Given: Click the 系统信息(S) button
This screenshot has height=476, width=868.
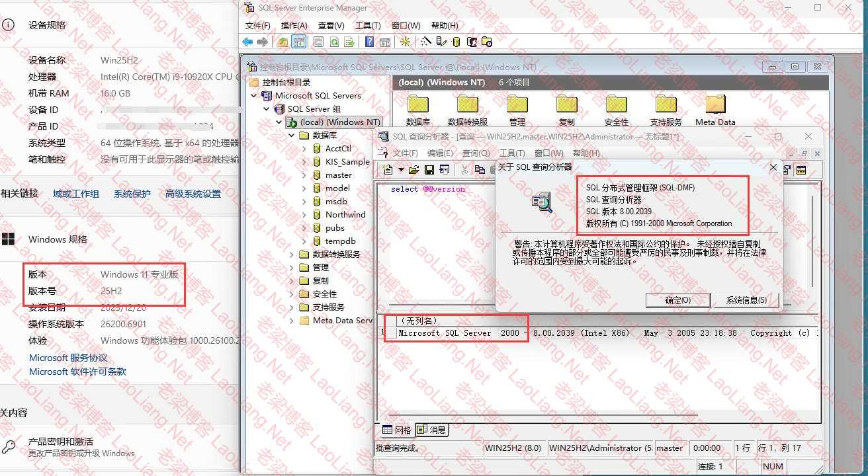Looking at the screenshot, I should 746,300.
